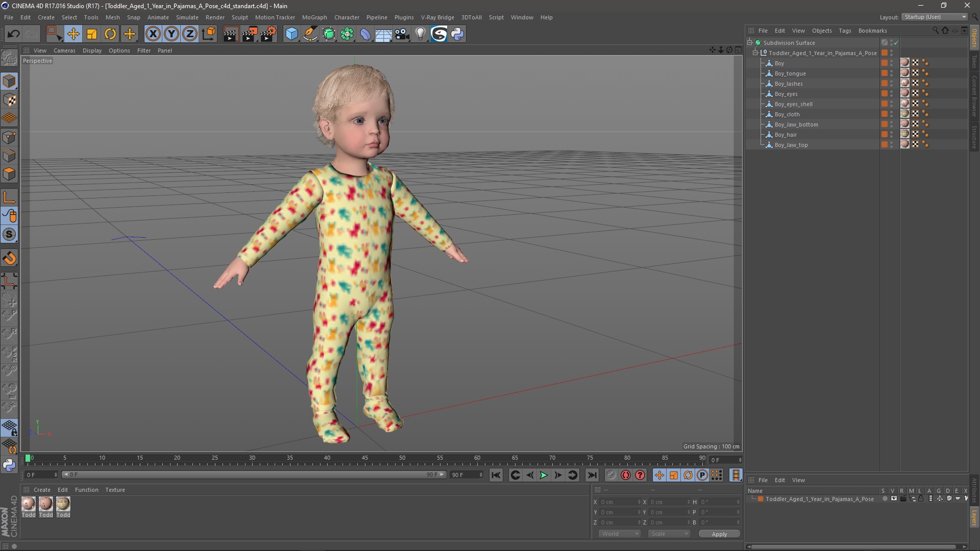Select the Boy_cloth object
980x551 pixels.
[787, 114]
